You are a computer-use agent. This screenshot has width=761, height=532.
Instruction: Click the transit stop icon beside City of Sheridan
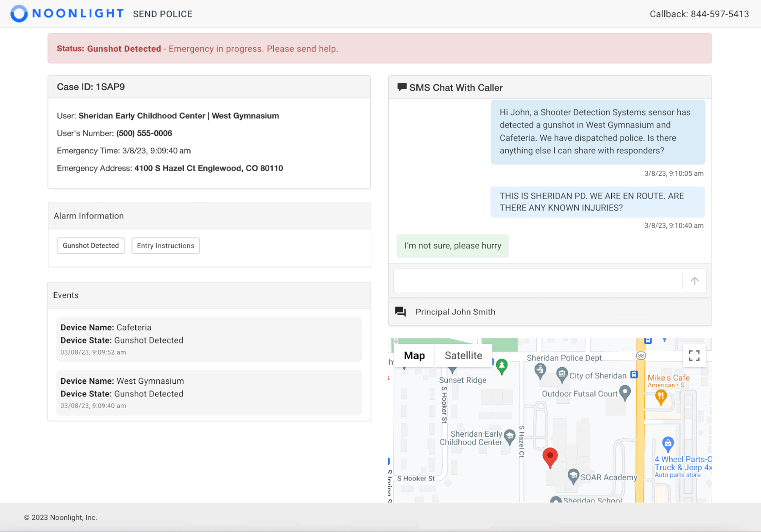(x=633, y=374)
